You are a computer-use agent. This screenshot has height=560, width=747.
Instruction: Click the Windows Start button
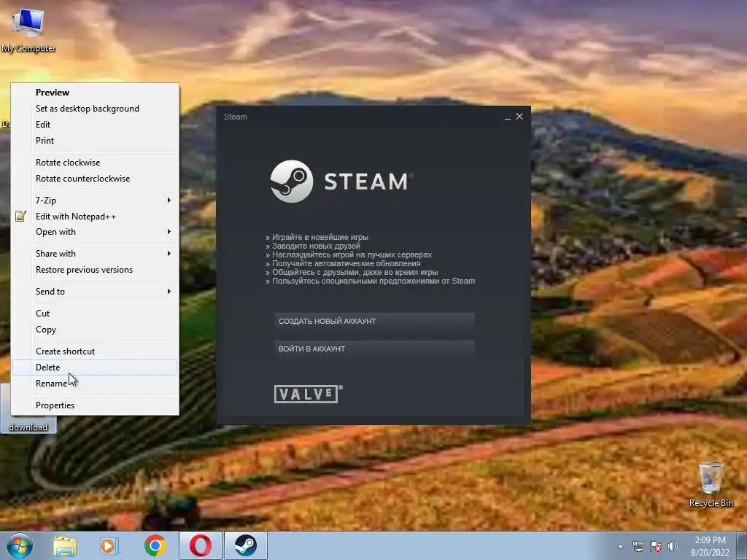tap(19, 545)
